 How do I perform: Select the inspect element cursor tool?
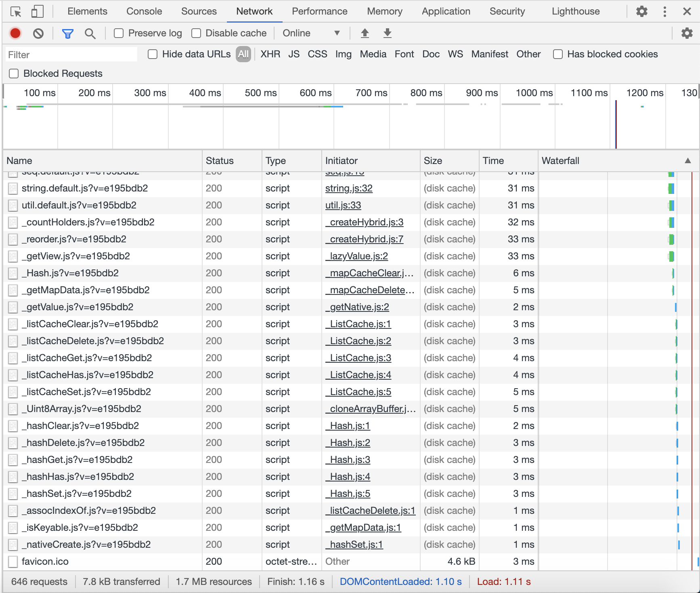click(16, 11)
